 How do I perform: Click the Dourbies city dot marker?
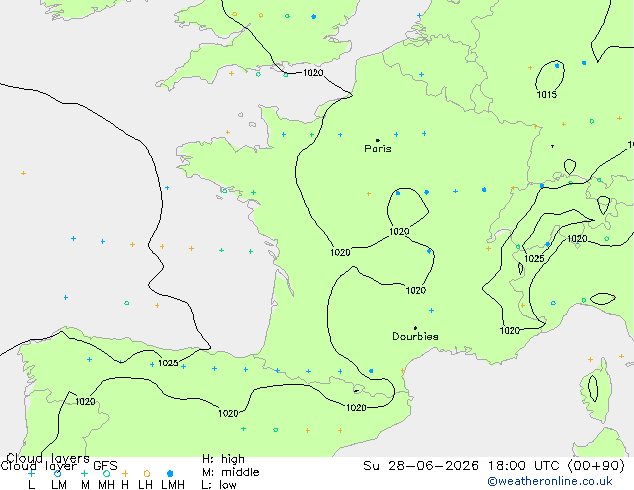click(415, 328)
